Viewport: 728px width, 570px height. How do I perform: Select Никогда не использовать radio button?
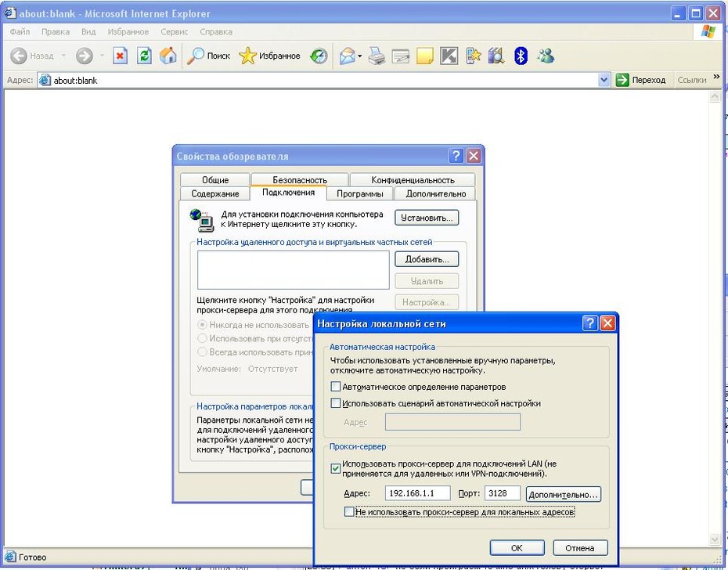202,324
